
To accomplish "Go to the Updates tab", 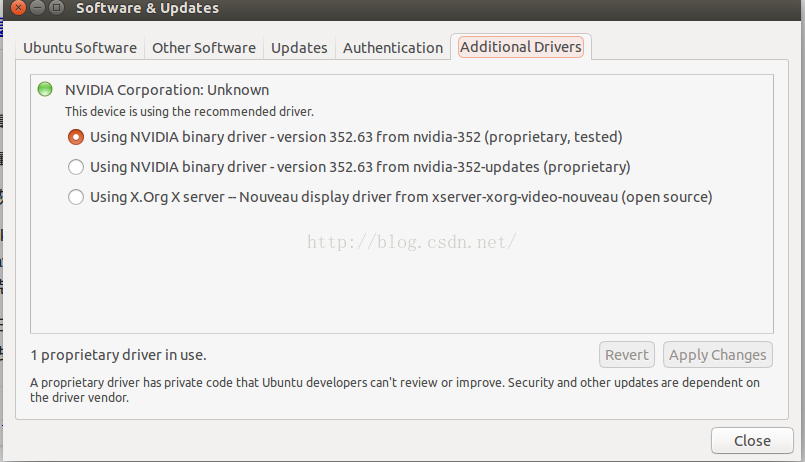I will pyautogui.click(x=299, y=48).
